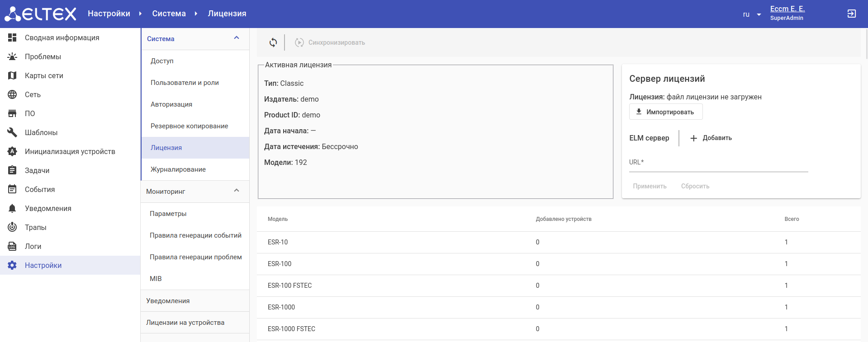Click the logout icon in the header
Screen dimensions: 868x342
(851, 14)
